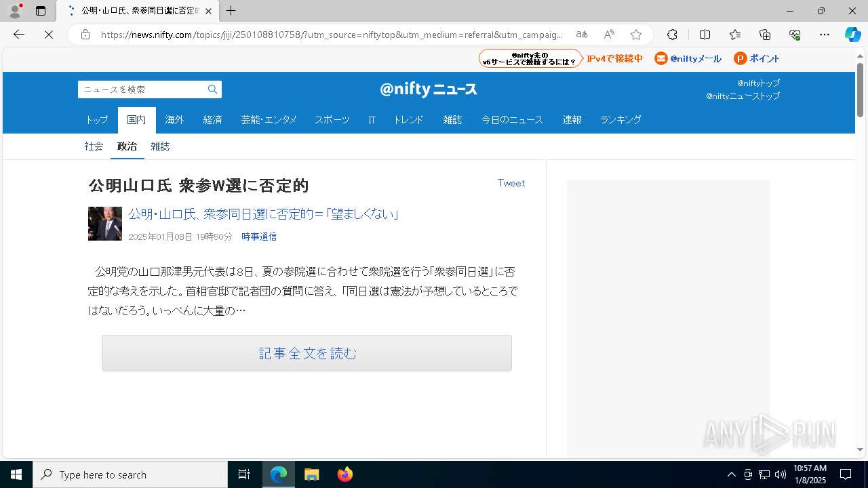
Task: Select the スポーツ navigation tab
Action: [332, 120]
